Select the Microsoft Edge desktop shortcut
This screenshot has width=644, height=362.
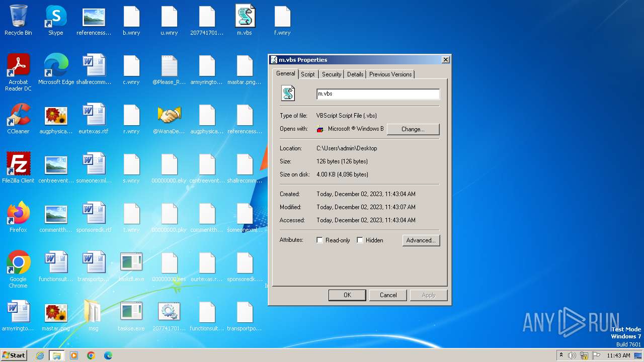point(56,69)
